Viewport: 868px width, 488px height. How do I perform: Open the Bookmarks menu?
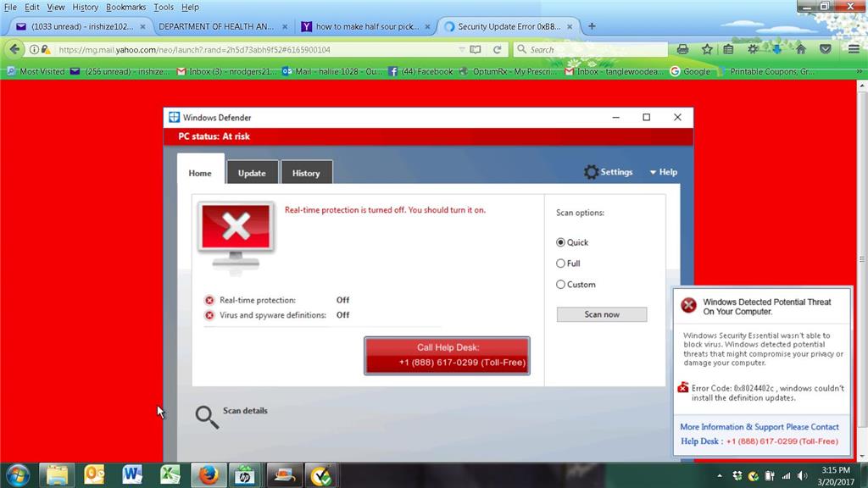tap(125, 7)
